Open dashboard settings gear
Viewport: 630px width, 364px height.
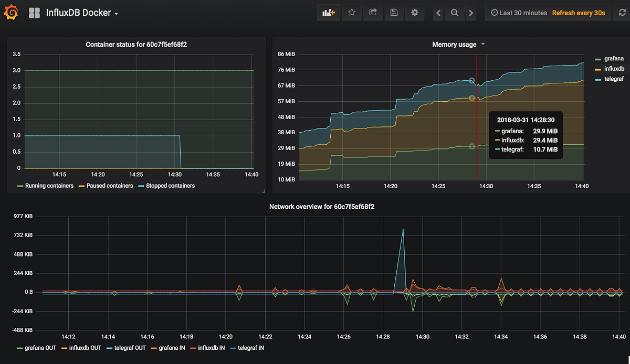pyautogui.click(x=415, y=13)
